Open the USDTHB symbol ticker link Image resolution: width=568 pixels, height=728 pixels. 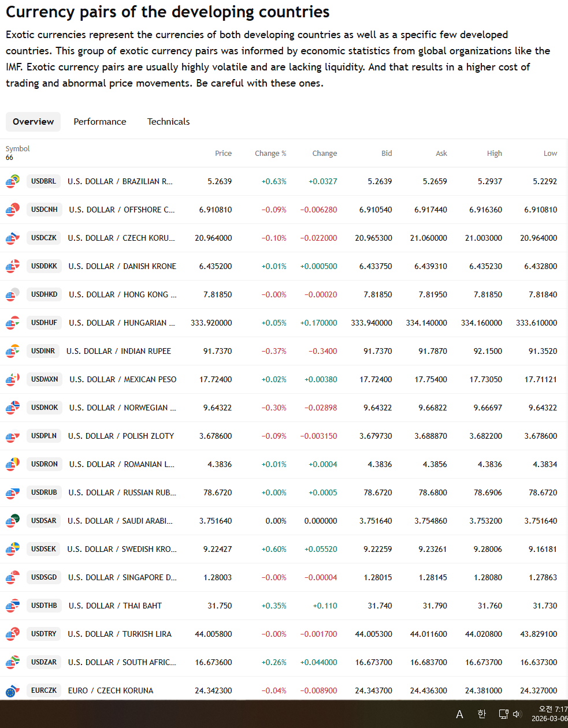coord(44,606)
